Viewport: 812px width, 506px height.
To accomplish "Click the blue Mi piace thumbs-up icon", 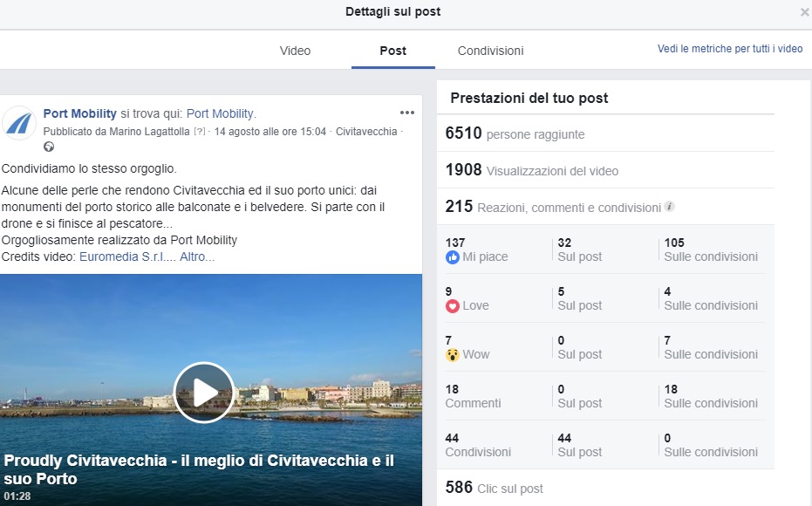I will (x=452, y=256).
